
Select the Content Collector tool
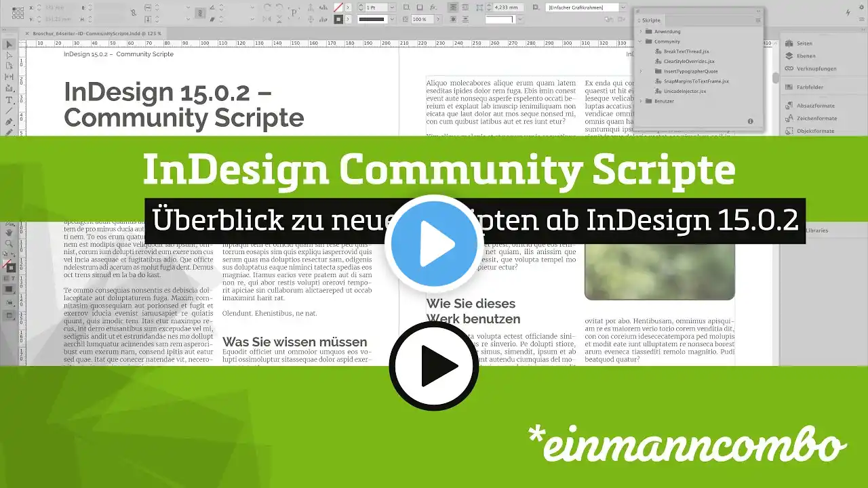point(9,88)
